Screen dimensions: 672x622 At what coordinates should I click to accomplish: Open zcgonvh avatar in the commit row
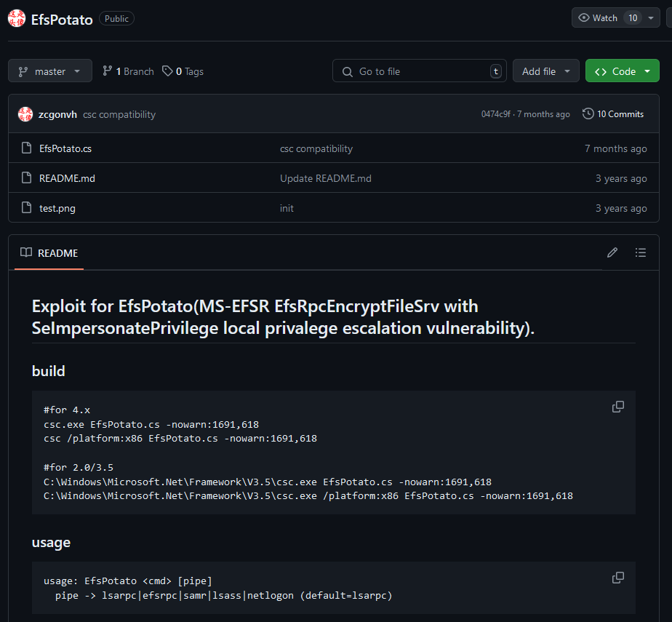(25, 114)
